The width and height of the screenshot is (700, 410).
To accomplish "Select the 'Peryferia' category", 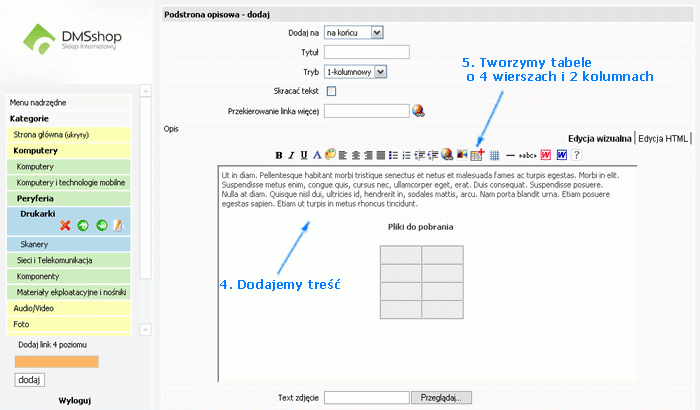I will (69, 198).
